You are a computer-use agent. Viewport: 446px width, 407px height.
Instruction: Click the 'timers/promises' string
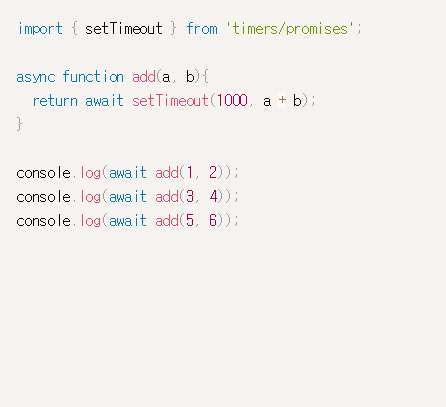(x=289, y=29)
